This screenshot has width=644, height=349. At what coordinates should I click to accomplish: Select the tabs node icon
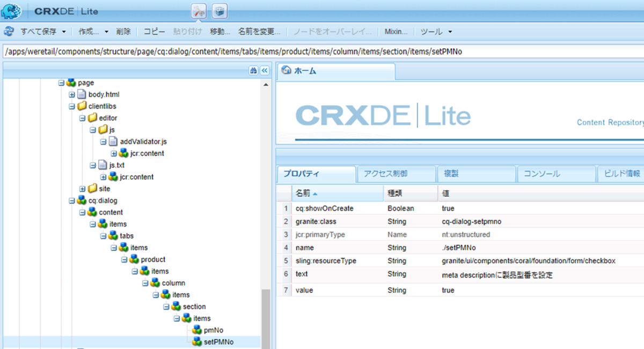(x=114, y=236)
